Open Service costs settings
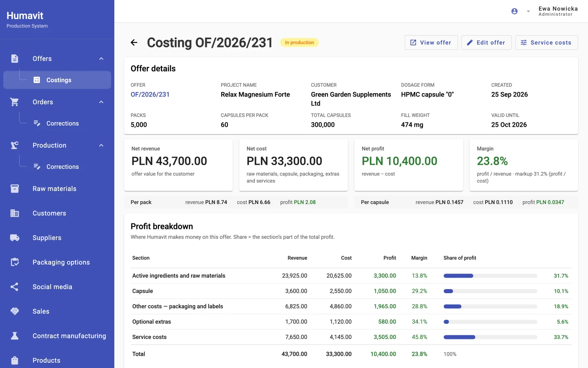The width and height of the screenshot is (588, 368). pyautogui.click(x=547, y=43)
